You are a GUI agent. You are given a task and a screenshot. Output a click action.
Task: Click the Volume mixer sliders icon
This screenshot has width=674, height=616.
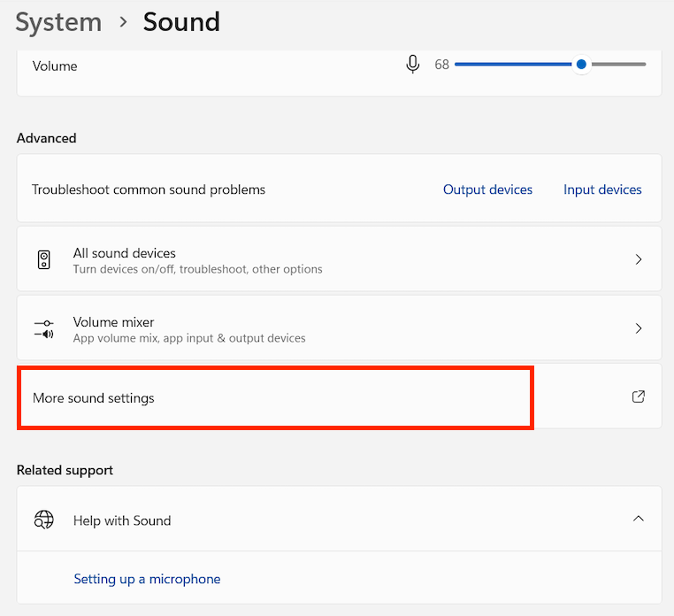[44, 328]
